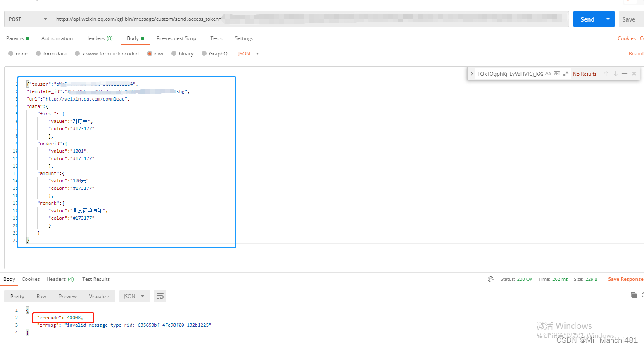Click Find in Selection icon

coord(624,74)
